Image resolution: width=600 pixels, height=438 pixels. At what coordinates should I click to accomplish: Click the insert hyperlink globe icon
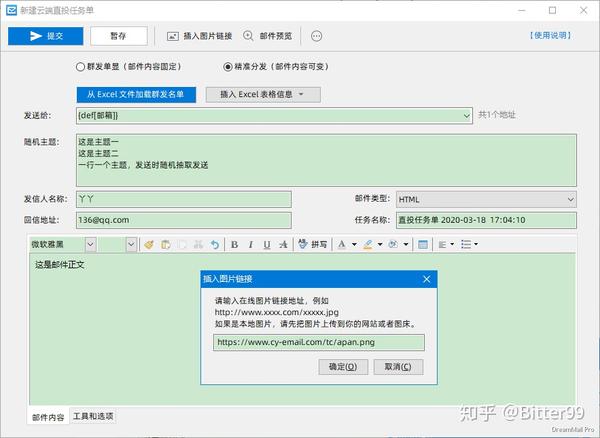coord(393,244)
